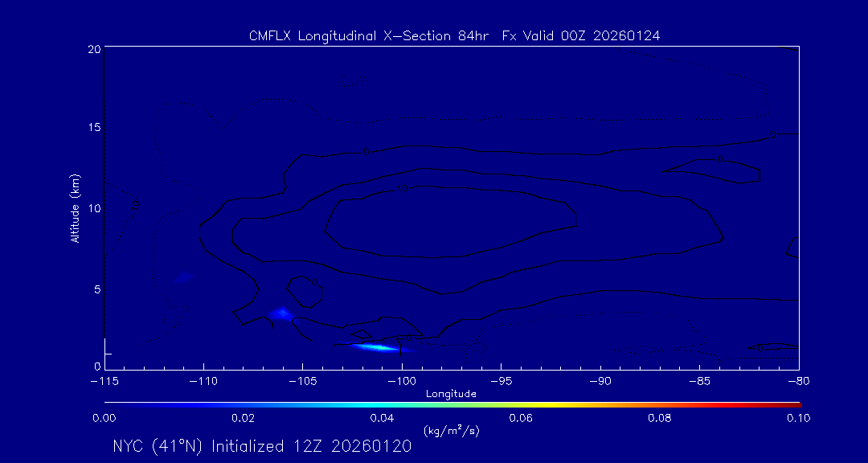The image size is (868, 463).
Task: Click inside the small closed contour near 5 km
Action: coord(304,292)
